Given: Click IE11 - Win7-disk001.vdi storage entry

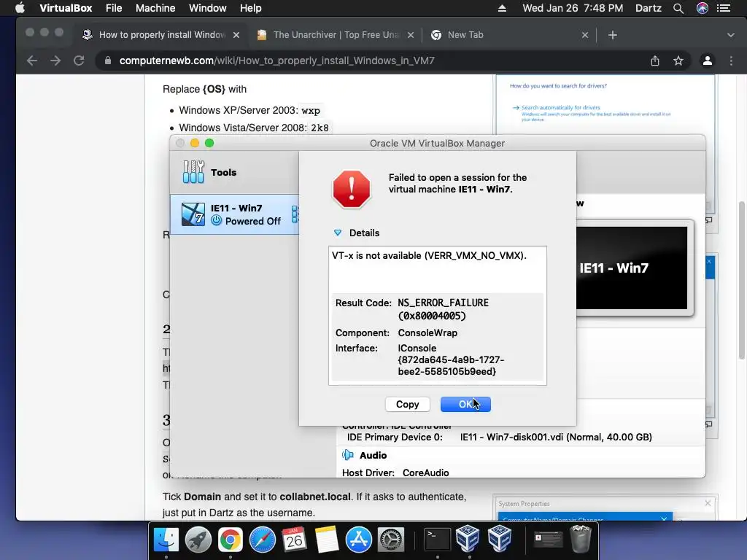Looking at the screenshot, I should [x=556, y=437].
